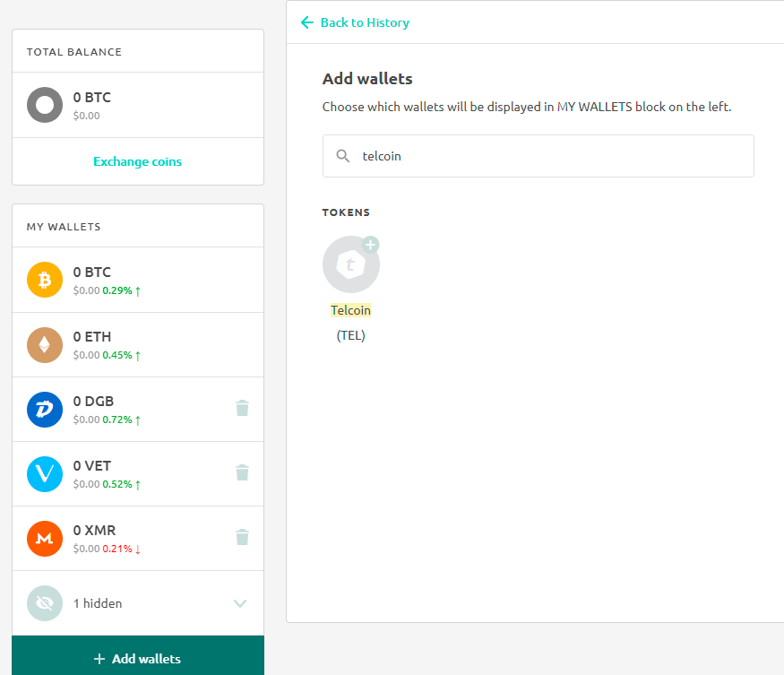Add the Telcoin token via its plus badge
Image resolution: width=784 pixels, height=675 pixels.
click(371, 245)
